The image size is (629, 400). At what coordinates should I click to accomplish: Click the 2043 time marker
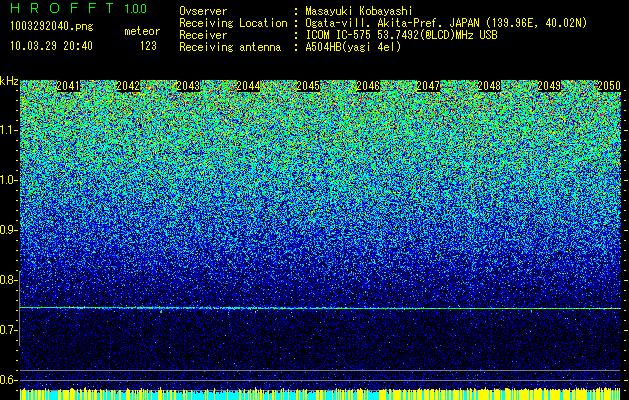click(188, 85)
